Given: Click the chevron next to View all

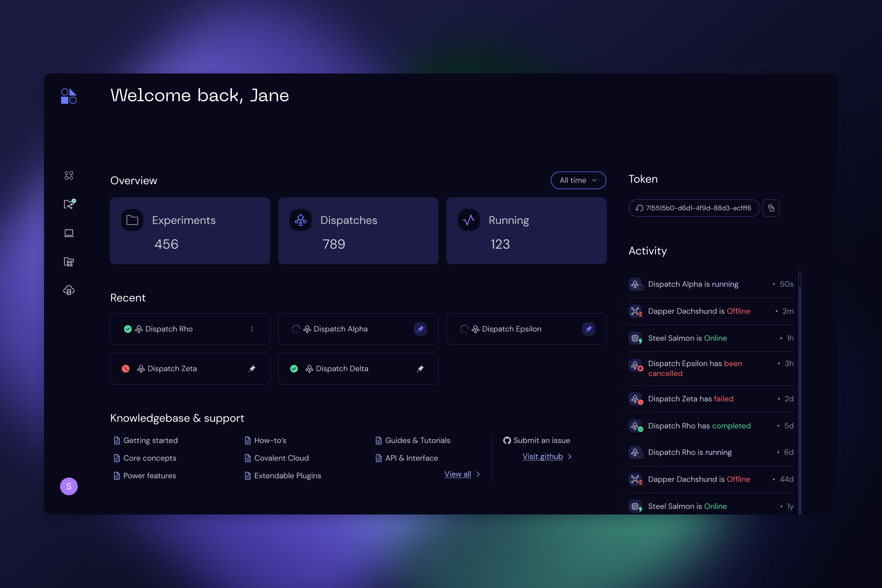Looking at the screenshot, I should click(x=478, y=474).
